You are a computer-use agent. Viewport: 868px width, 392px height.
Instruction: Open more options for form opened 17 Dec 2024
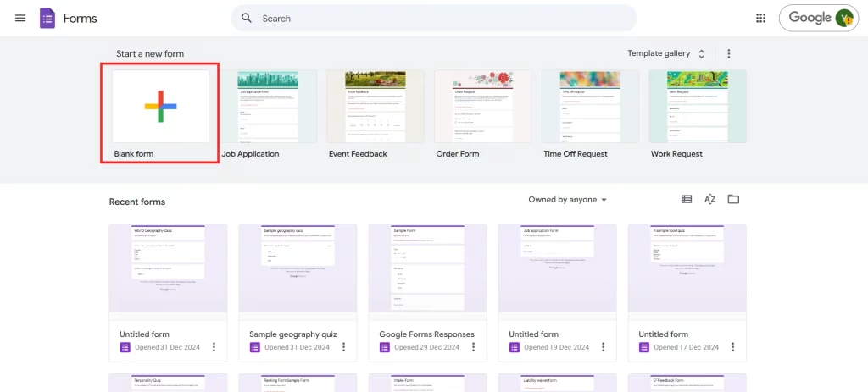733,347
